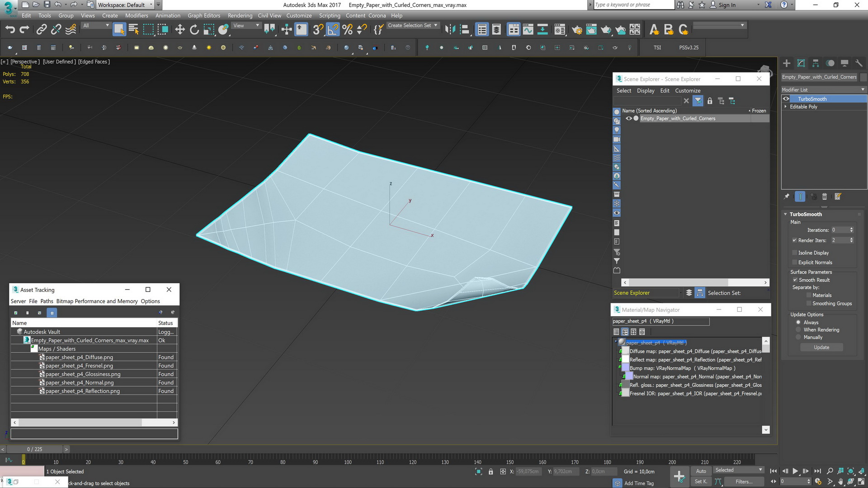Select When Rendering update option

tap(798, 330)
